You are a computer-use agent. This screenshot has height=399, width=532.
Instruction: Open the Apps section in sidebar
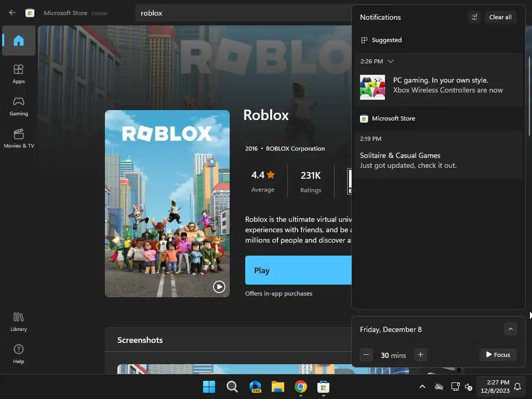[19, 74]
